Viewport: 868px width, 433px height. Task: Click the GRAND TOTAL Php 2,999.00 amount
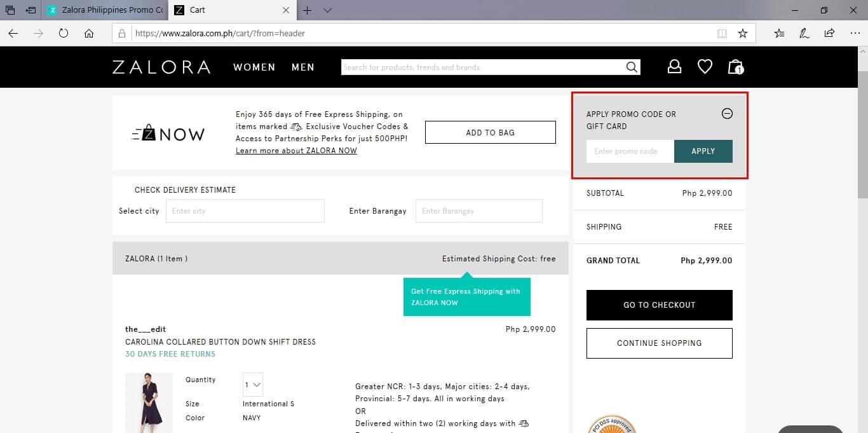coord(706,261)
